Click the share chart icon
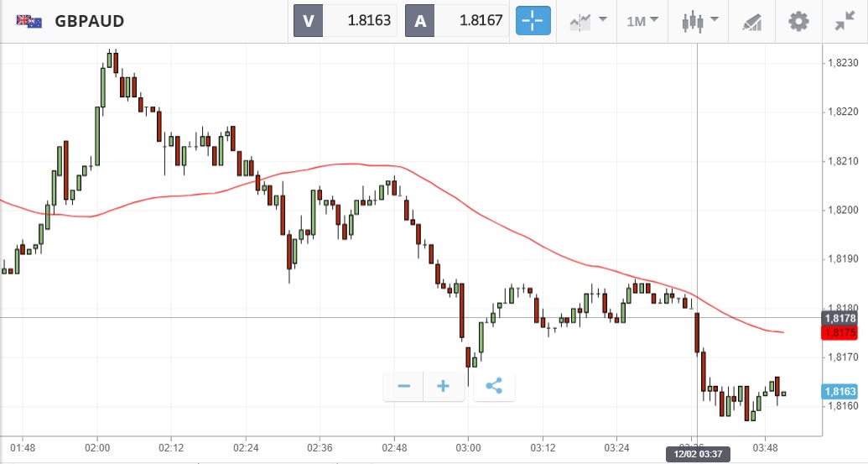 point(494,386)
